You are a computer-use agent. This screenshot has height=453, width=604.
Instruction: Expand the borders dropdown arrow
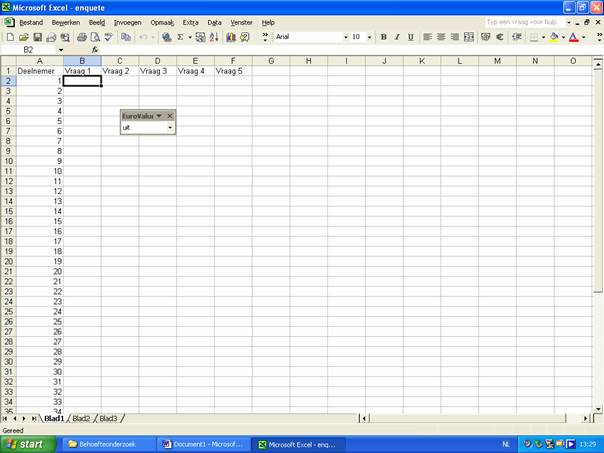[543, 37]
